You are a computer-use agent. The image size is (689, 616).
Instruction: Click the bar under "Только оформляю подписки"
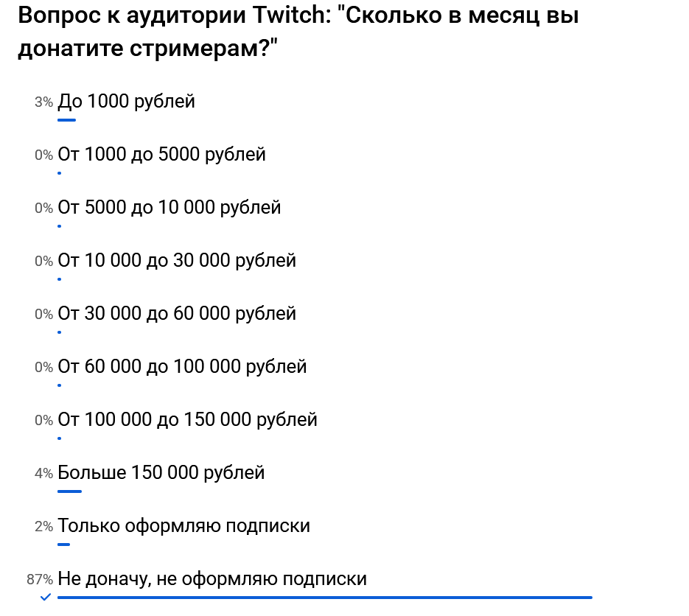tap(63, 544)
